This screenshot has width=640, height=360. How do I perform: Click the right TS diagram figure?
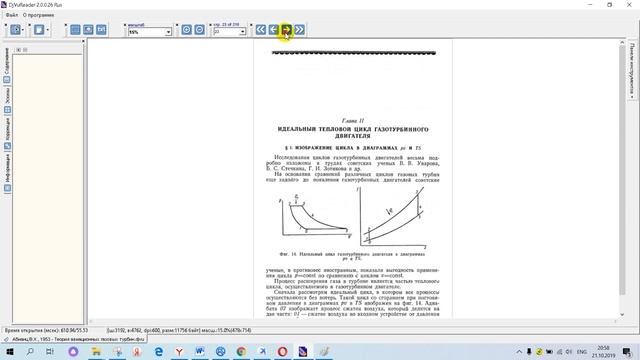coord(393,217)
